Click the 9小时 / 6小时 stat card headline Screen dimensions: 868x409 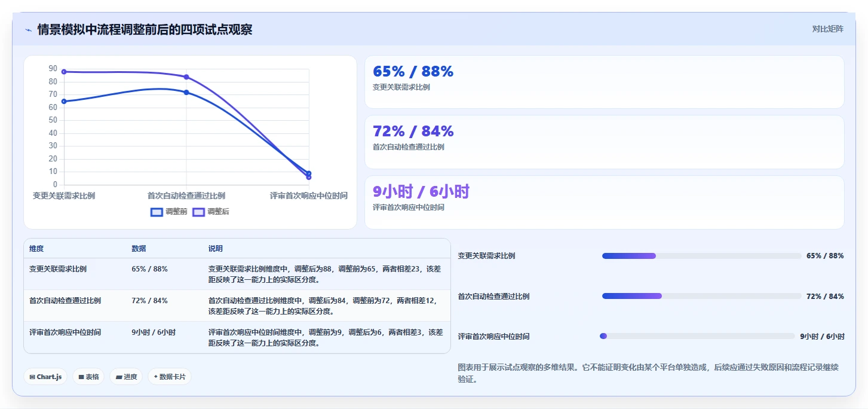coord(421,191)
